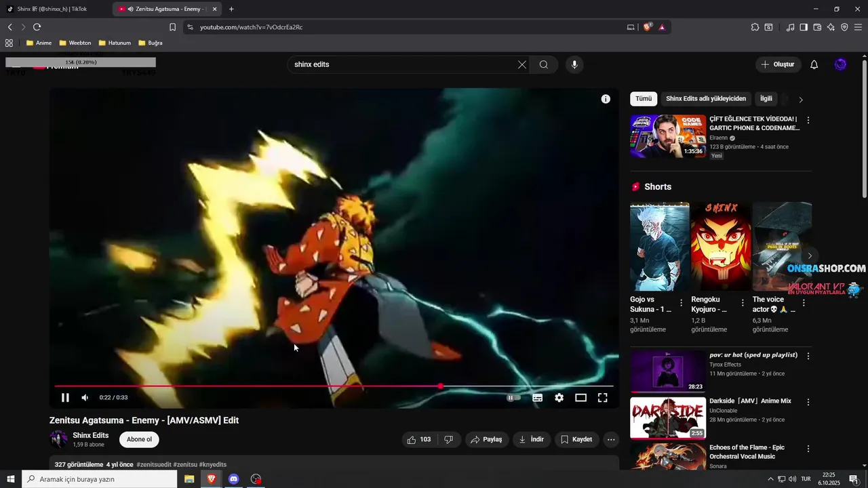The height and width of the screenshot is (488, 868).
Task: Switch to the Shinx TikTok browser tab
Action: (54, 9)
